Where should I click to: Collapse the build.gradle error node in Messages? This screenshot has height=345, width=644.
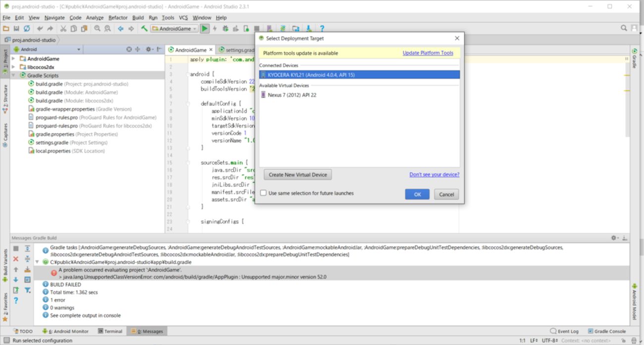point(37,262)
